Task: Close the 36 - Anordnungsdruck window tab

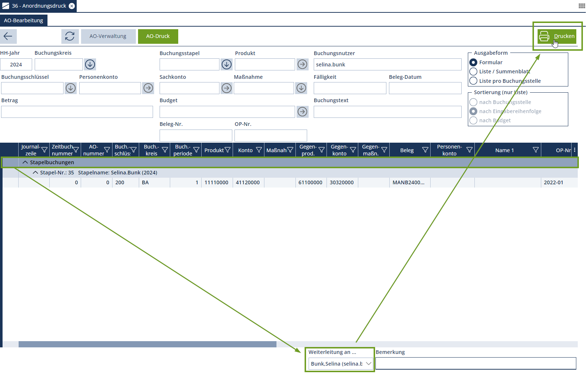Action: pos(72,6)
